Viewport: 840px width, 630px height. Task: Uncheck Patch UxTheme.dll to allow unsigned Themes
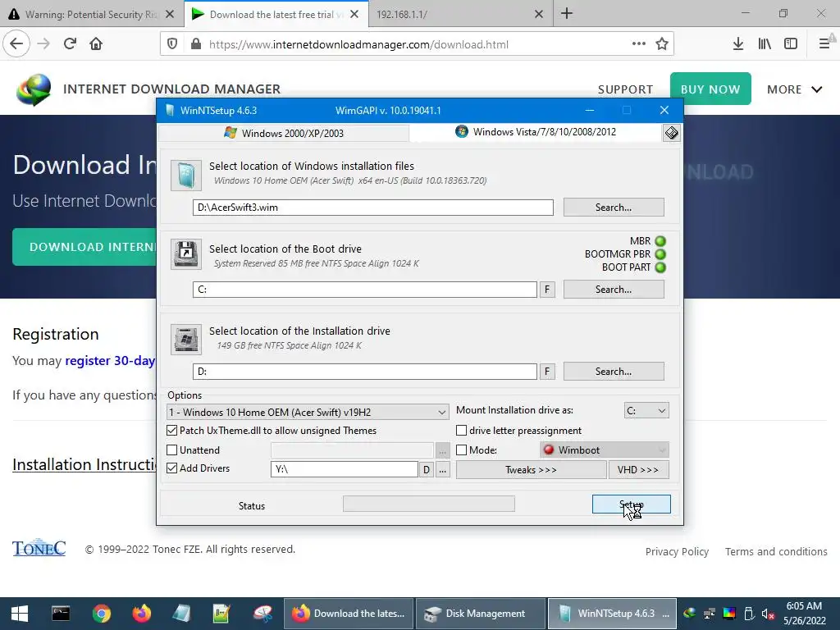click(172, 430)
